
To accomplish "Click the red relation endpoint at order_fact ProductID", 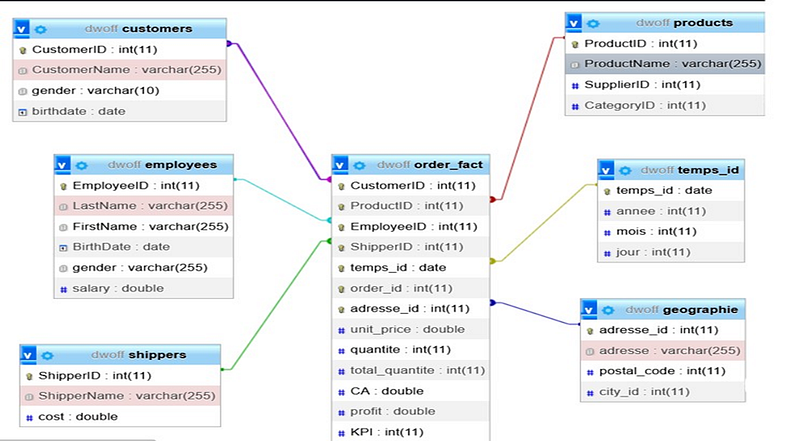I will pyautogui.click(x=492, y=199).
